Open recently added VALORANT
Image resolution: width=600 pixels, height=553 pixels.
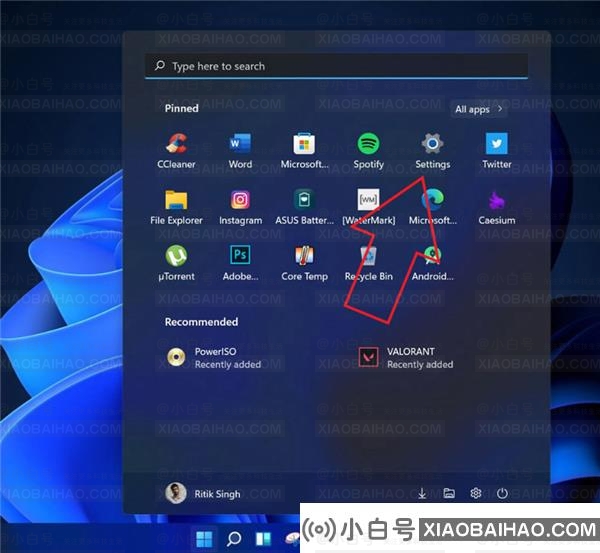pyautogui.click(x=406, y=357)
